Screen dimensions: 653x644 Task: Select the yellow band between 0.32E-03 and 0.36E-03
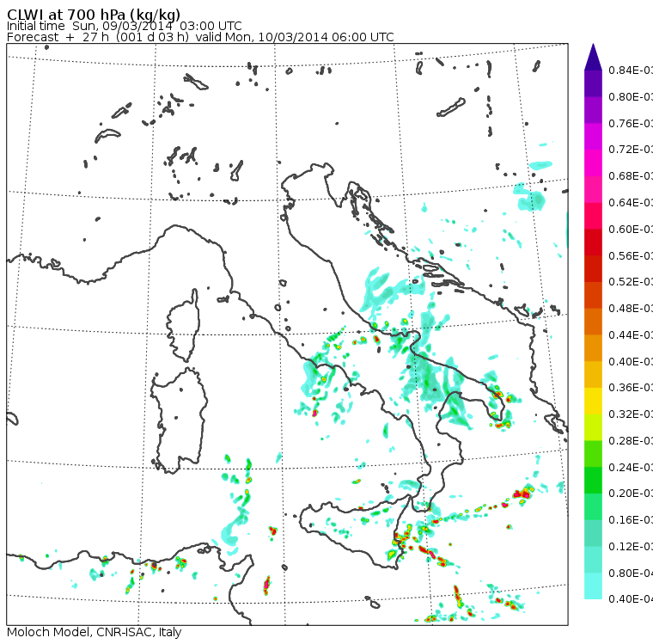tap(593, 401)
